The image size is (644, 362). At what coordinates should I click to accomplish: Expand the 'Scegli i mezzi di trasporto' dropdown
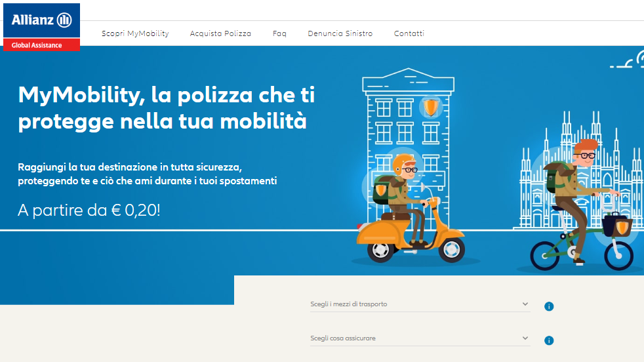[x=420, y=304]
